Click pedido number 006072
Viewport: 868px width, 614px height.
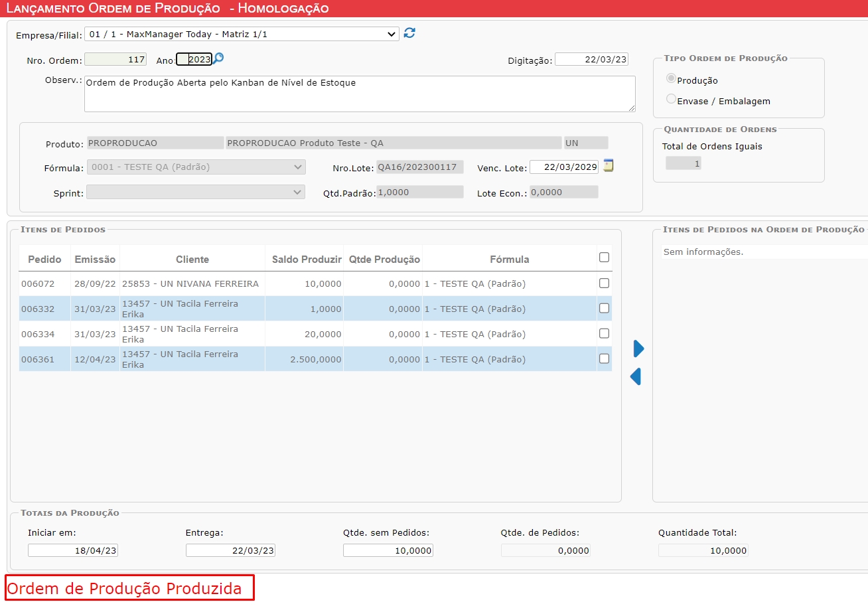pyautogui.click(x=38, y=283)
